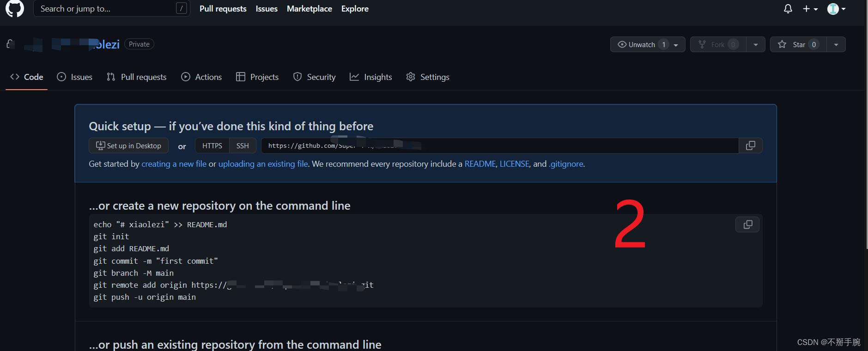The width and height of the screenshot is (868, 351).
Task: Copy the repository URL to clipboard
Action: pyautogui.click(x=751, y=145)
